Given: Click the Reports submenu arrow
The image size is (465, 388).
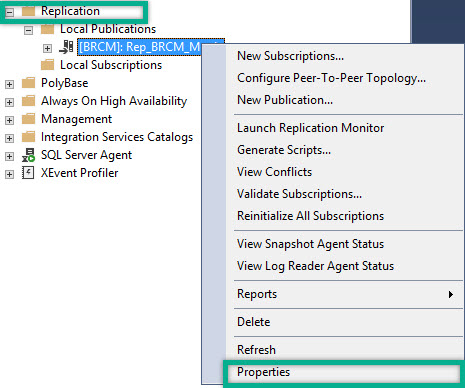Looking at the screenshot, I should [x=451, y=294].
